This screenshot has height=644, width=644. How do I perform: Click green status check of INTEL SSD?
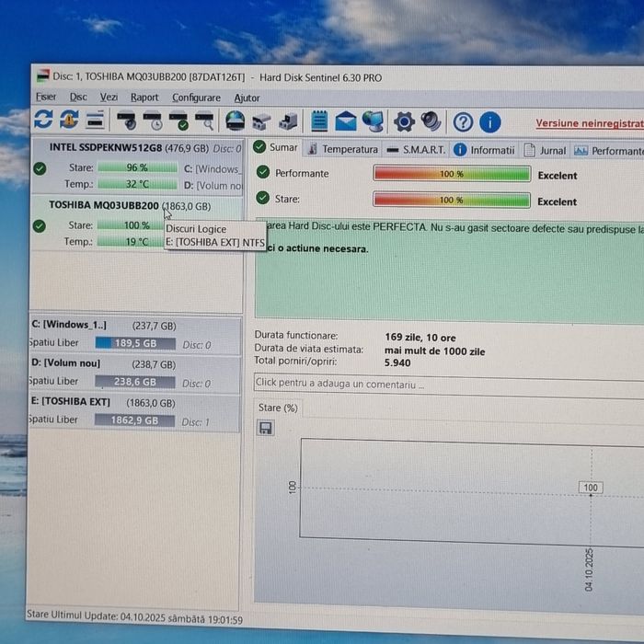coord(40,168)
